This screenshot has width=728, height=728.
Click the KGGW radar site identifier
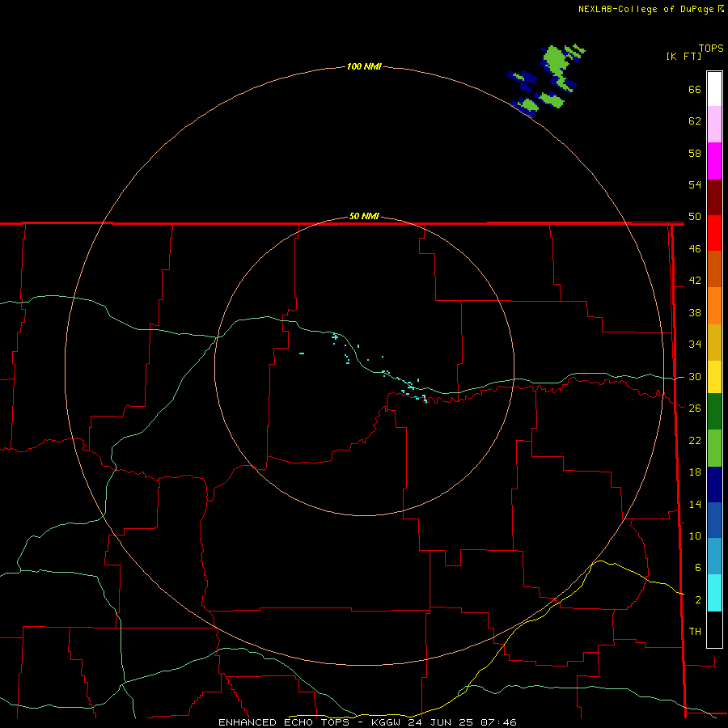click(x=387, y=722)
